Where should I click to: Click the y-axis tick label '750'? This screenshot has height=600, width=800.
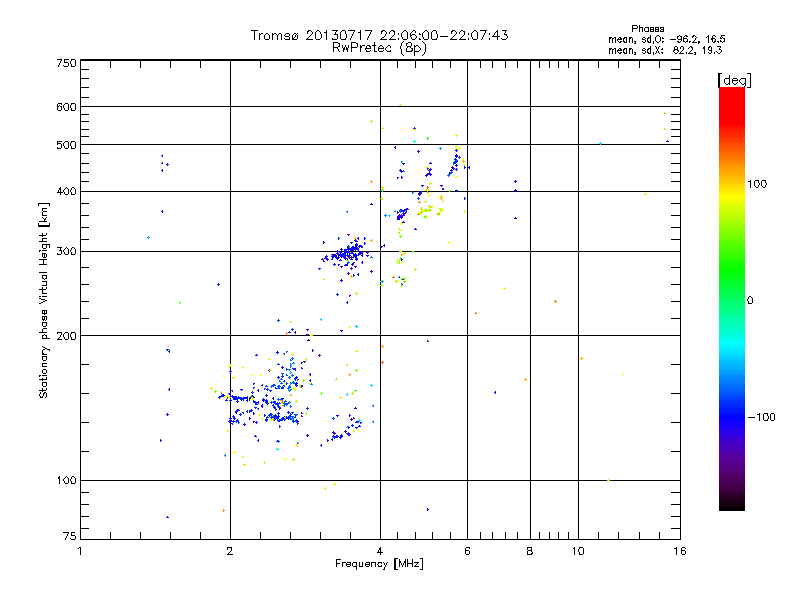66,63
